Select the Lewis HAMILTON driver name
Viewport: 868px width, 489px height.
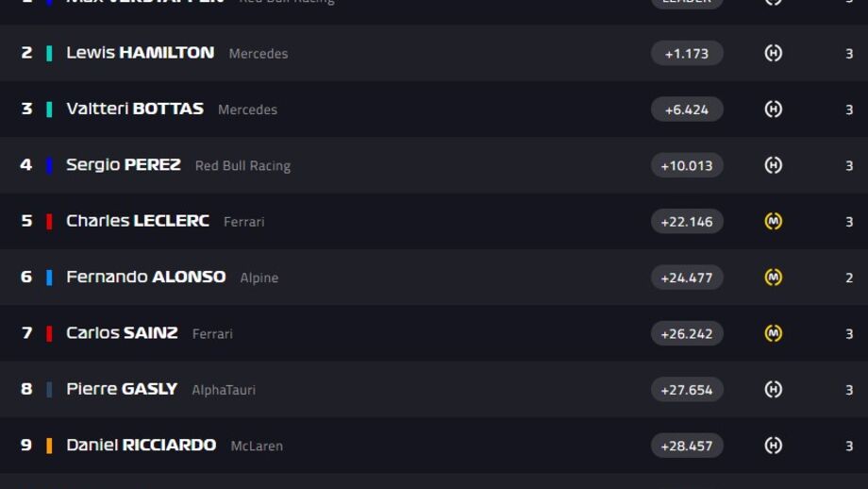(140, 53)
